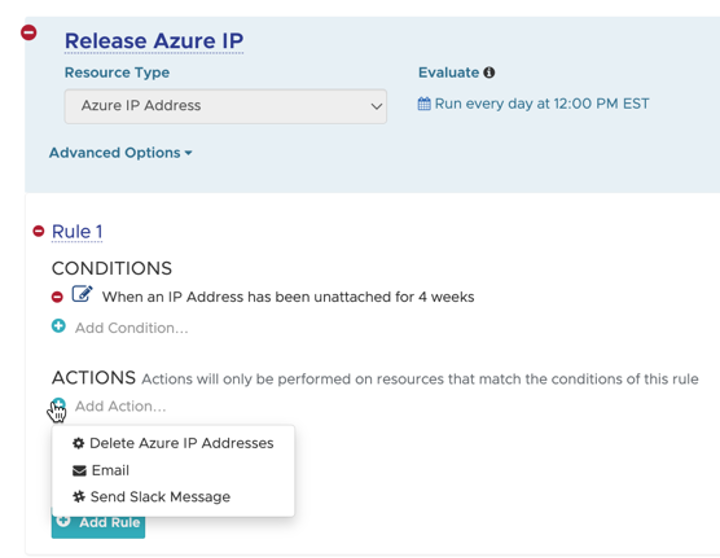Rename the Rule 1 heading

click(77, 231)
